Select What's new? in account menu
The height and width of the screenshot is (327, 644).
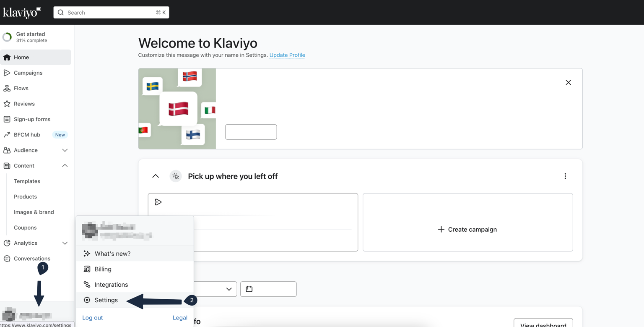135,254
